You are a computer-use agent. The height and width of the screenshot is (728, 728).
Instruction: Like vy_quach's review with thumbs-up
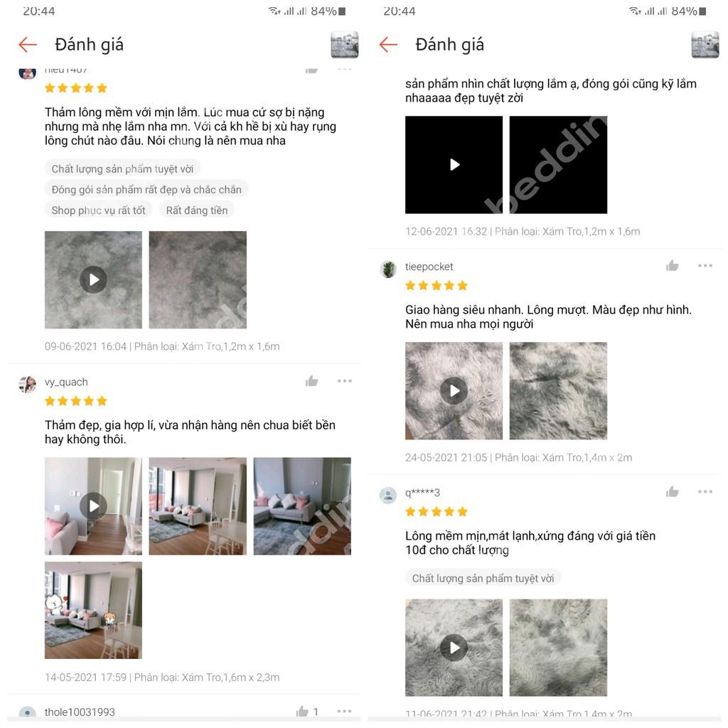(x=311, y=381)
